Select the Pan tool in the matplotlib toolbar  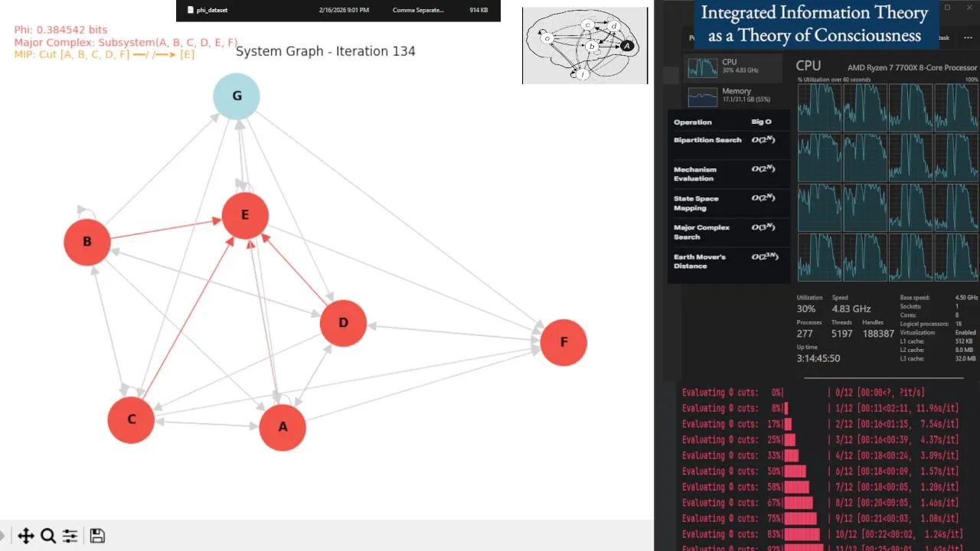coord(25,536)
